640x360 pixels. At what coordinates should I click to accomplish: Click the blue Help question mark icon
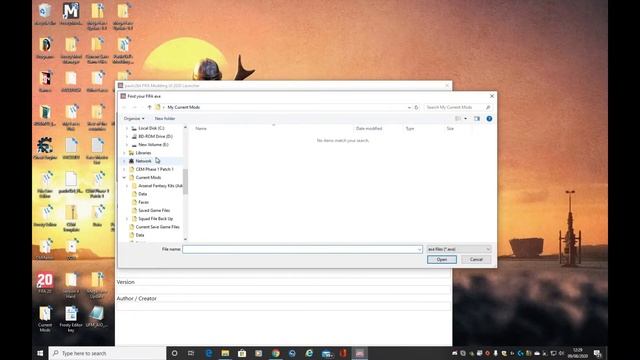489,119
